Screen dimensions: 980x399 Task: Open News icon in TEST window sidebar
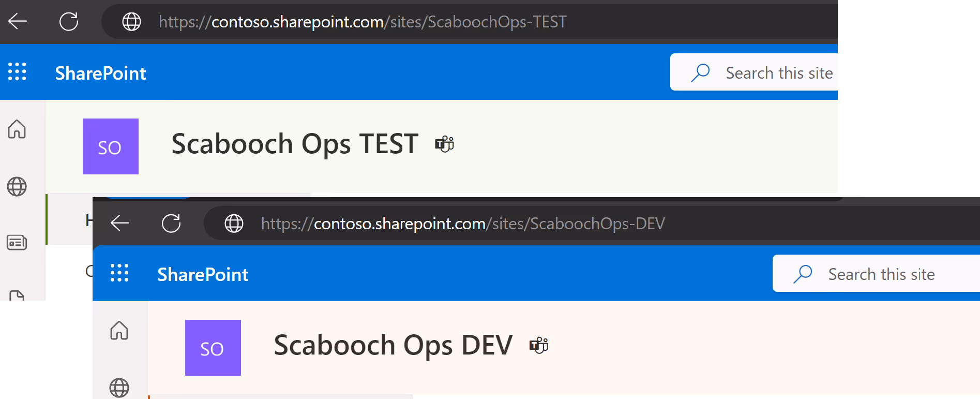coord(17,242)
